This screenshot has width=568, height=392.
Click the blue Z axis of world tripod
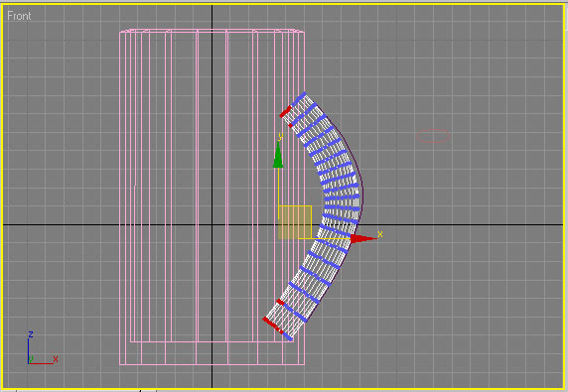pyautogui.click(x=28, y=351)
